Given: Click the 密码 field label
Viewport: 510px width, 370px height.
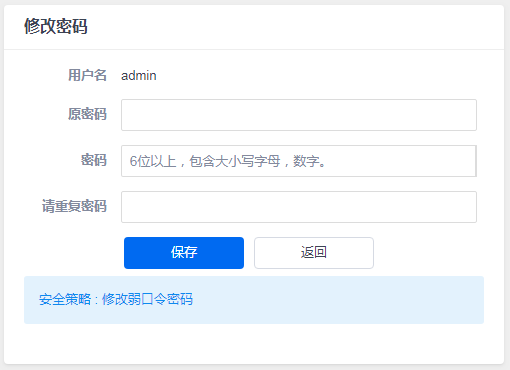Looking at the screenshot, I should tap(94, 160).
